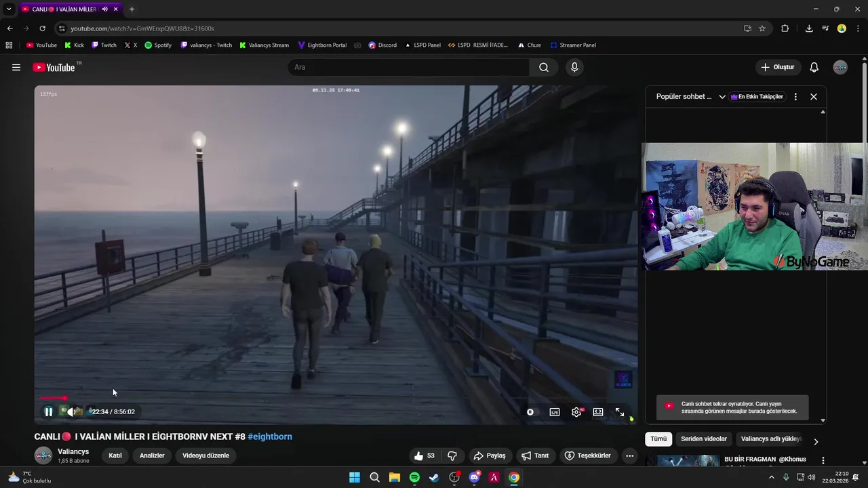Open the Valiancys channel name link

click(x=73, y=451)
